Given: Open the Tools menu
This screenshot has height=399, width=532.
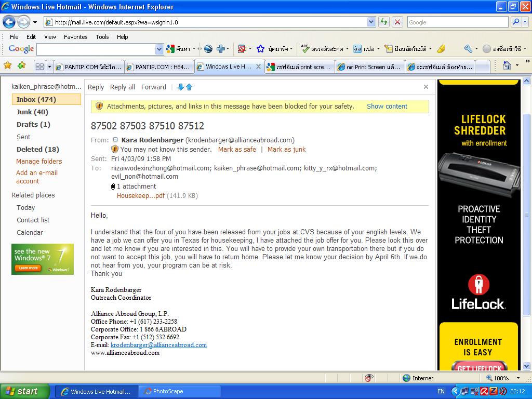Looking at the screenshot, I should 102,37.
